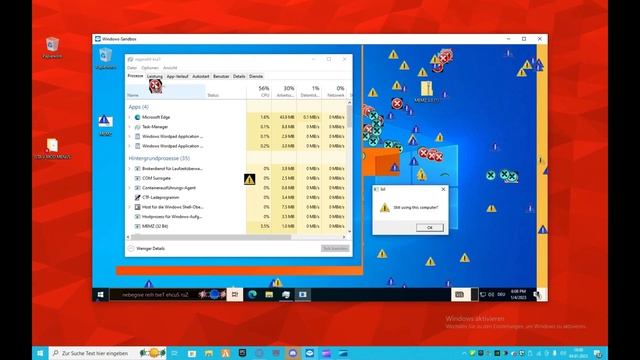Open Task View in Sandbox taskbar
The height and width of the screenshot is (360, 640).
click(235, 295)
